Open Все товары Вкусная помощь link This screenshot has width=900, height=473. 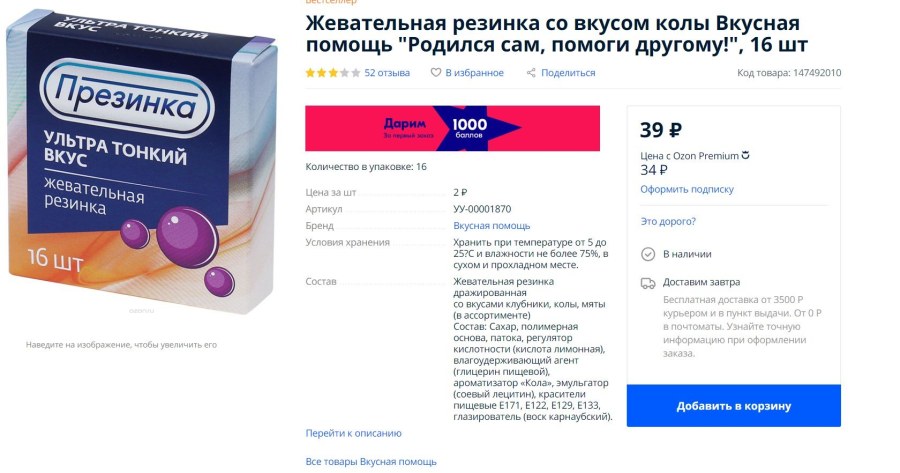(371, 462)
